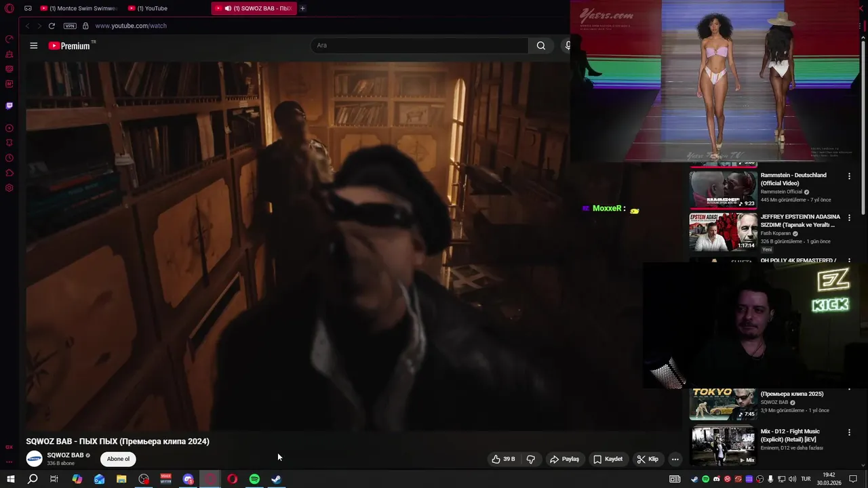Viewport: 868px width, 488px height.
Task: Subscribe using 'Abone ol' button
Action: point(118,459)
